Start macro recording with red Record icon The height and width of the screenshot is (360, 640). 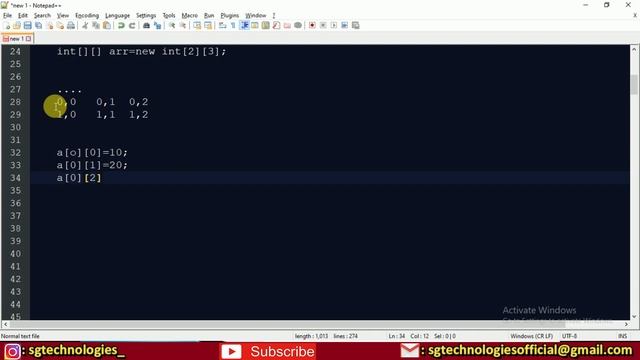312,25
